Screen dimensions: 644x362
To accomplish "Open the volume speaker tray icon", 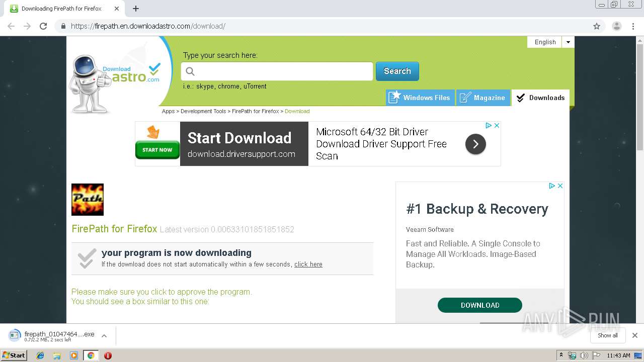I will (x=584, y=355).
